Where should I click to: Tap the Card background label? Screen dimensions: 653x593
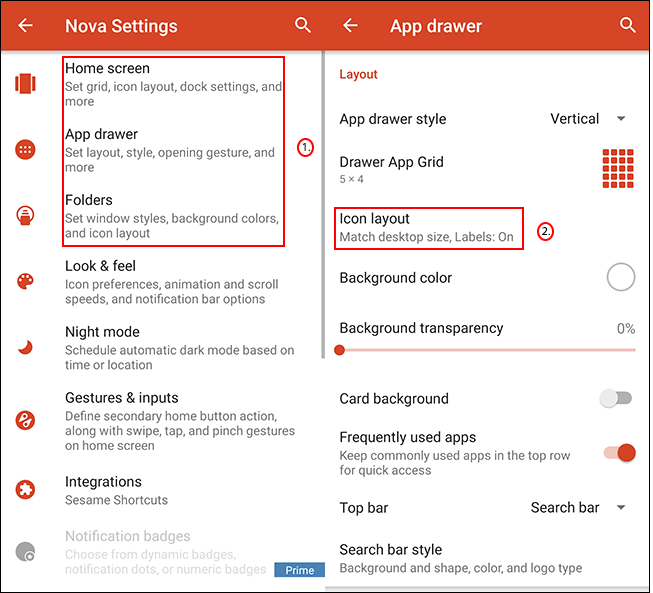394,399
